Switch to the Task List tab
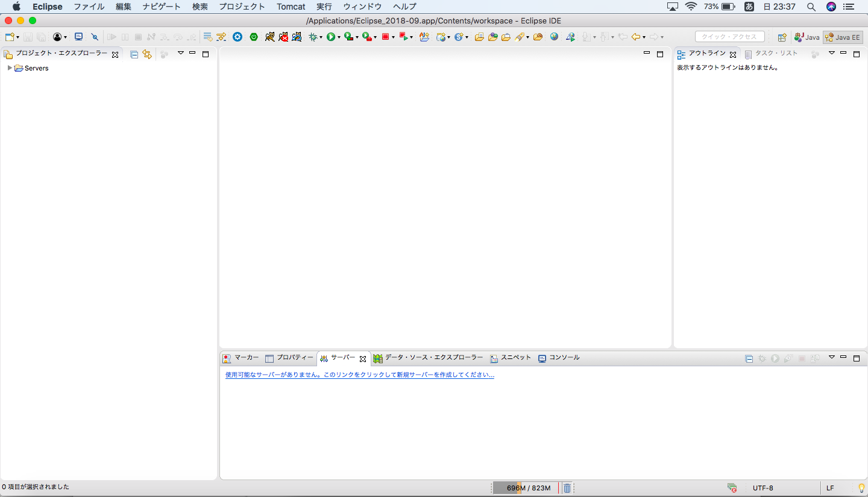 [772, 54]
